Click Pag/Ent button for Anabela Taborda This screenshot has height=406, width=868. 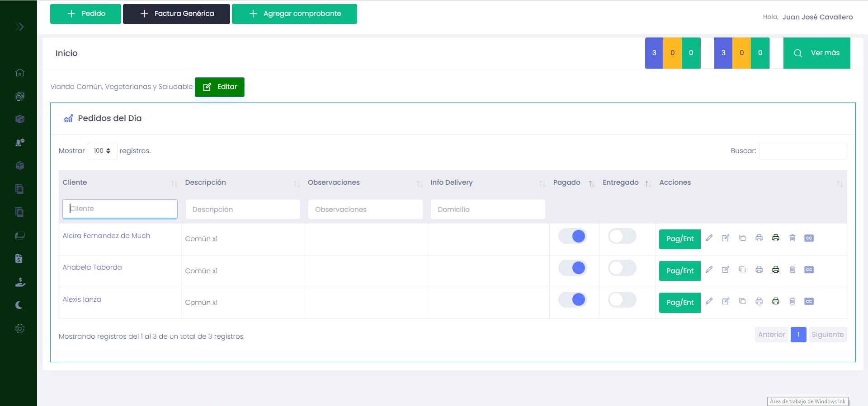click(680, 271)
